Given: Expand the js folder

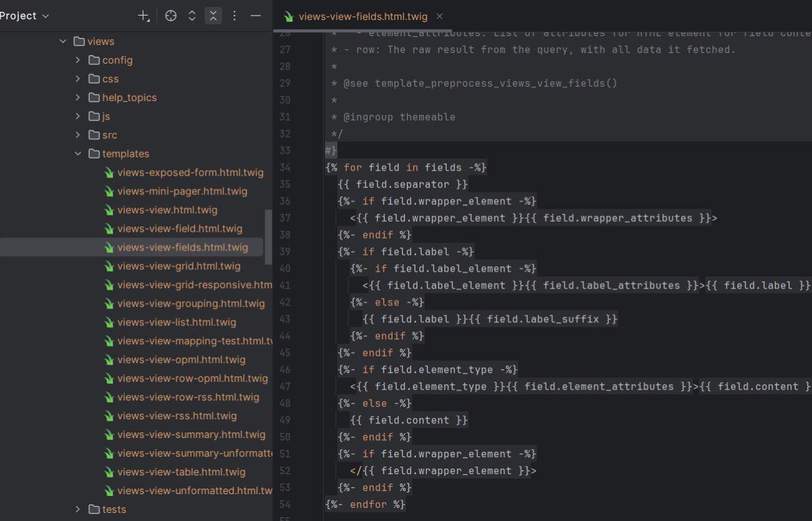Looking at the screenshot, I should pyautogui.click(x=77, y=116).
